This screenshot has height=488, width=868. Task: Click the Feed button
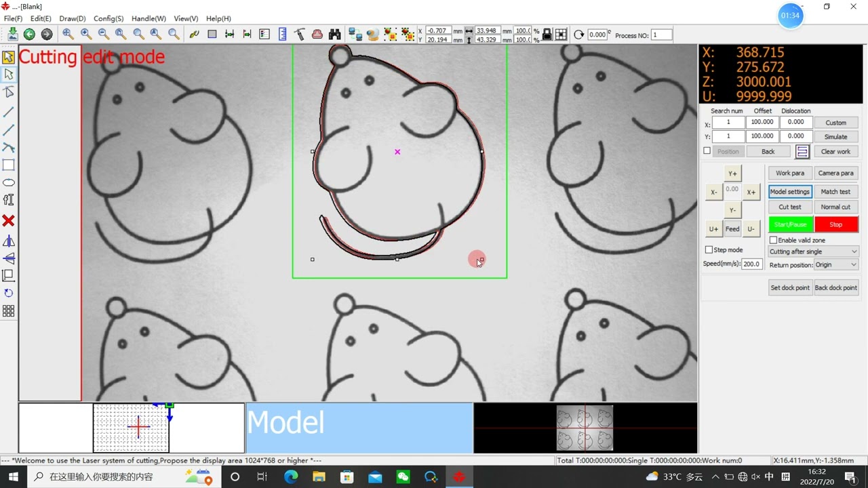(x=732, y=229)
